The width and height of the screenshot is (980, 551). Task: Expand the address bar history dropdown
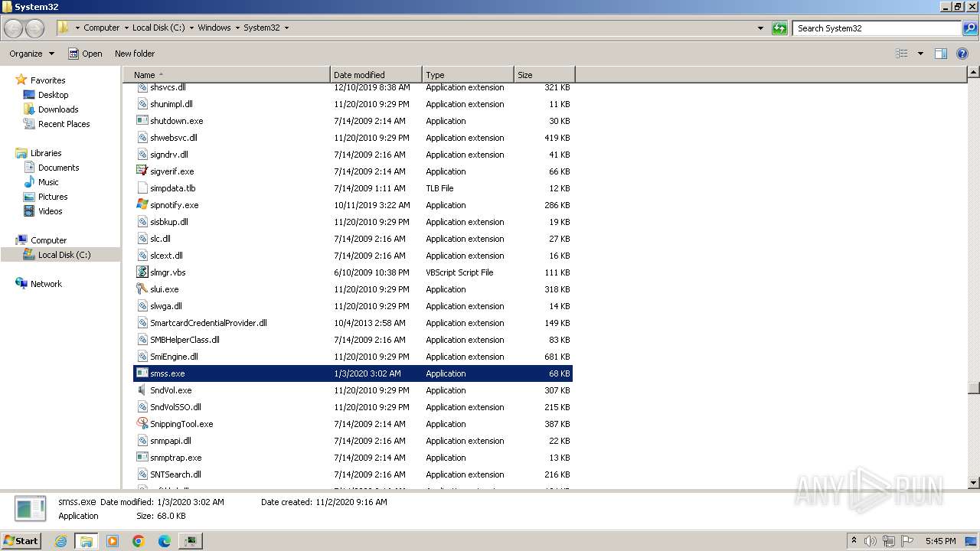pos(760,28)
